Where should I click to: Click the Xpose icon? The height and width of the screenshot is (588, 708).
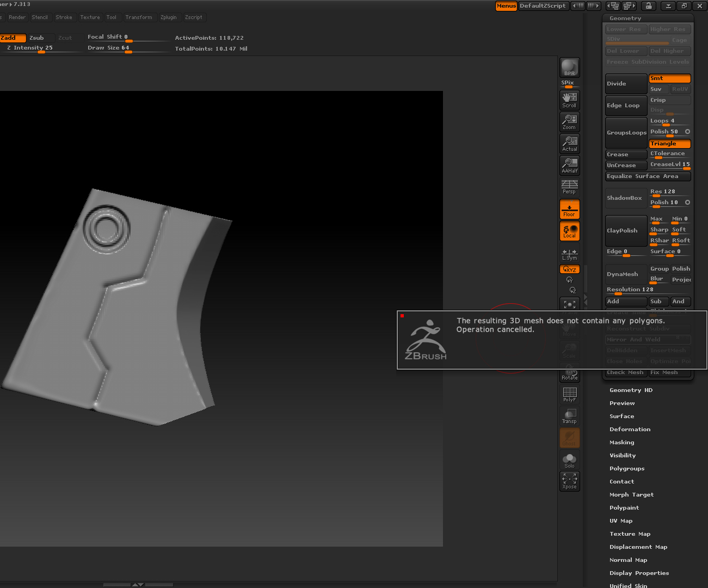click(x=569, y=481)
